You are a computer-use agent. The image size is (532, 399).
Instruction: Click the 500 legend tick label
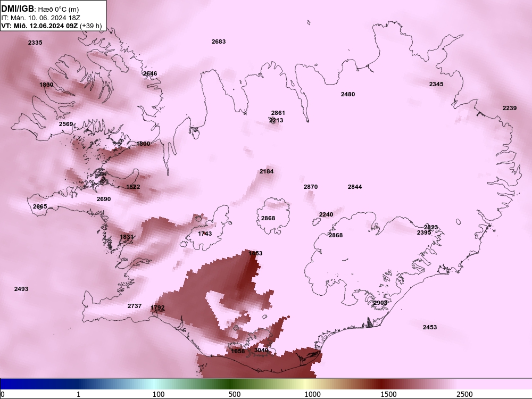point(235,394)
